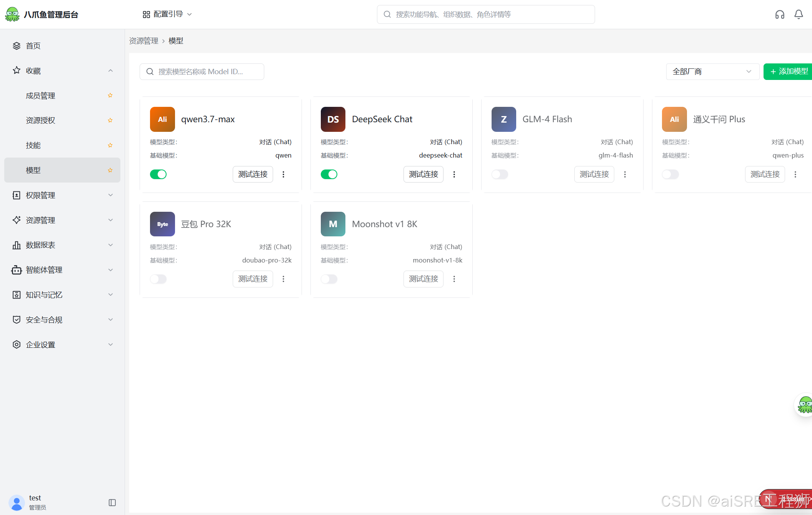Click the test user avatar
The width and height of the screenshot is (812, 515).
tap(17, 502)
